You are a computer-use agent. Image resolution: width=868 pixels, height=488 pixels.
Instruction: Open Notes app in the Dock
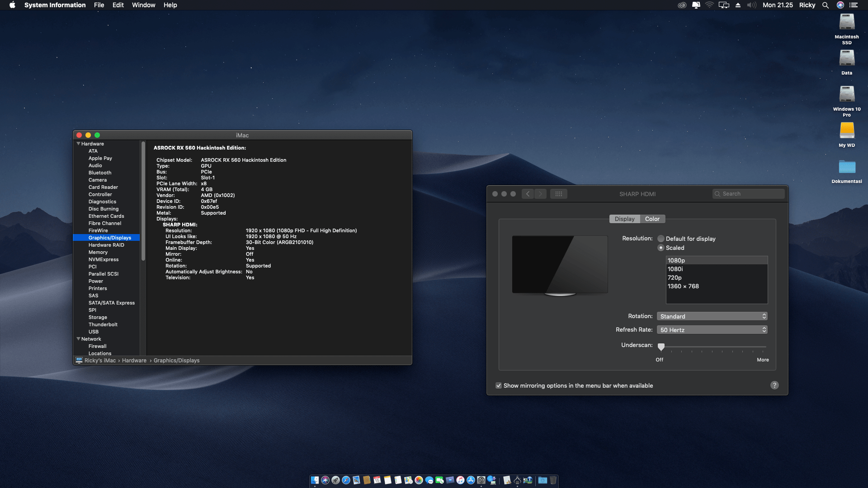387,480
